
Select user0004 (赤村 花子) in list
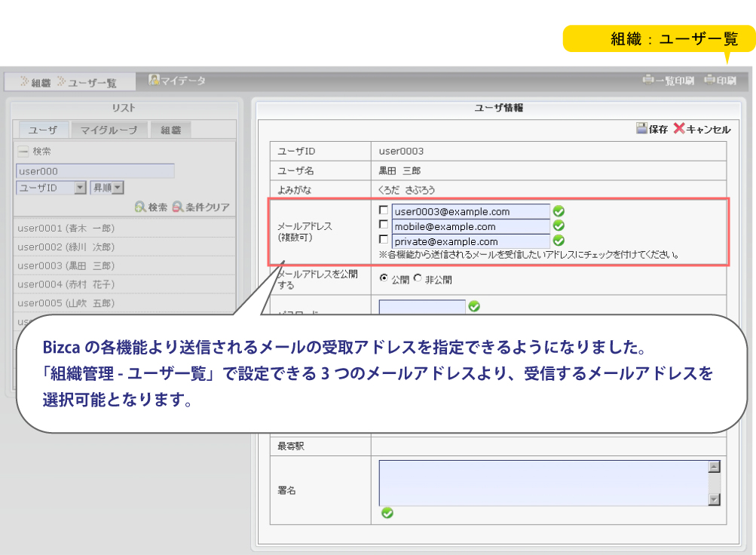[124, 284]
